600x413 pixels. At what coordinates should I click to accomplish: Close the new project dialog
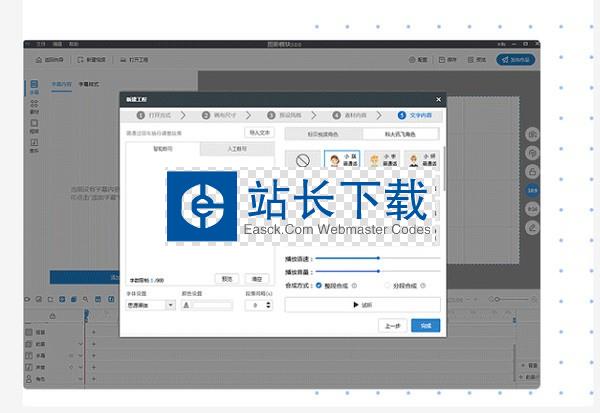click(x=439, y=100)
